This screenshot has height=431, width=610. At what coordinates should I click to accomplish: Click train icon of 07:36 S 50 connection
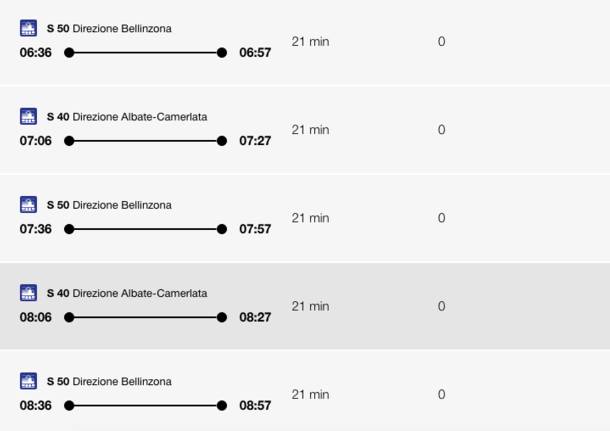pyautogui.click(x=28, y=205)
